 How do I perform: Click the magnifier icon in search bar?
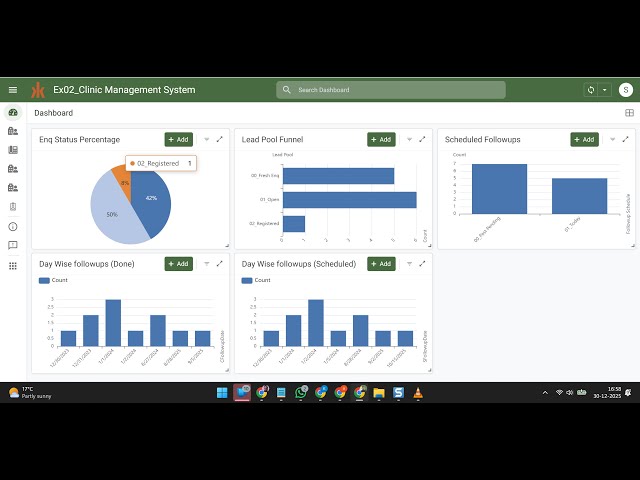[x=287, y=90]
